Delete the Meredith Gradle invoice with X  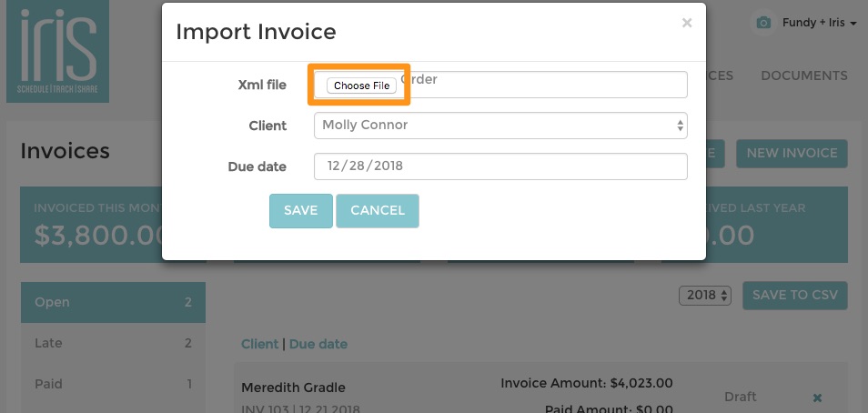[x=817, y=398]
